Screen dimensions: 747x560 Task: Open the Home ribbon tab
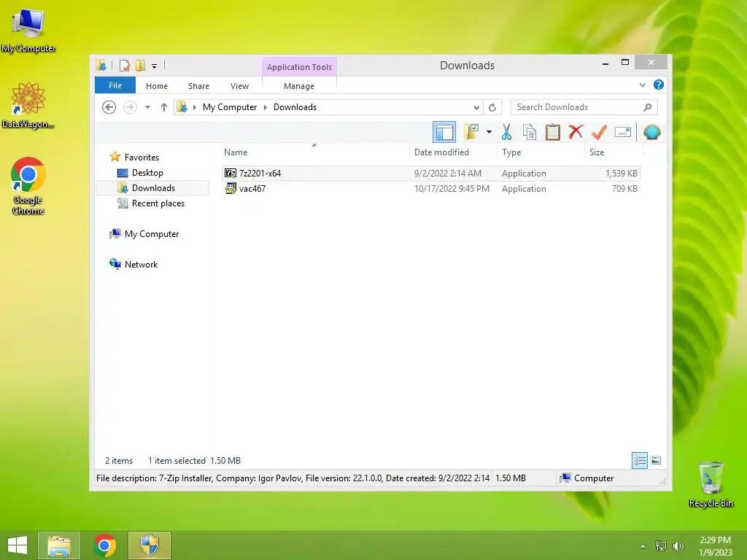(x=157, y=86)
